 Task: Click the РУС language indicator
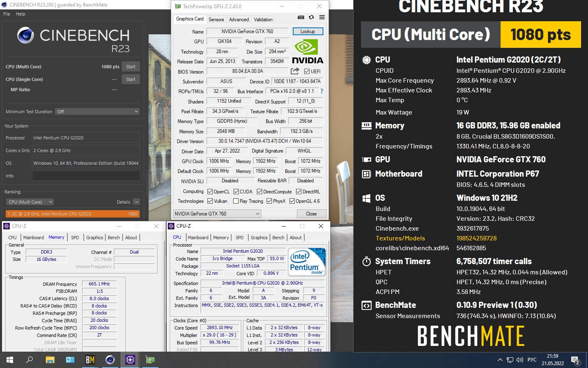532,360
